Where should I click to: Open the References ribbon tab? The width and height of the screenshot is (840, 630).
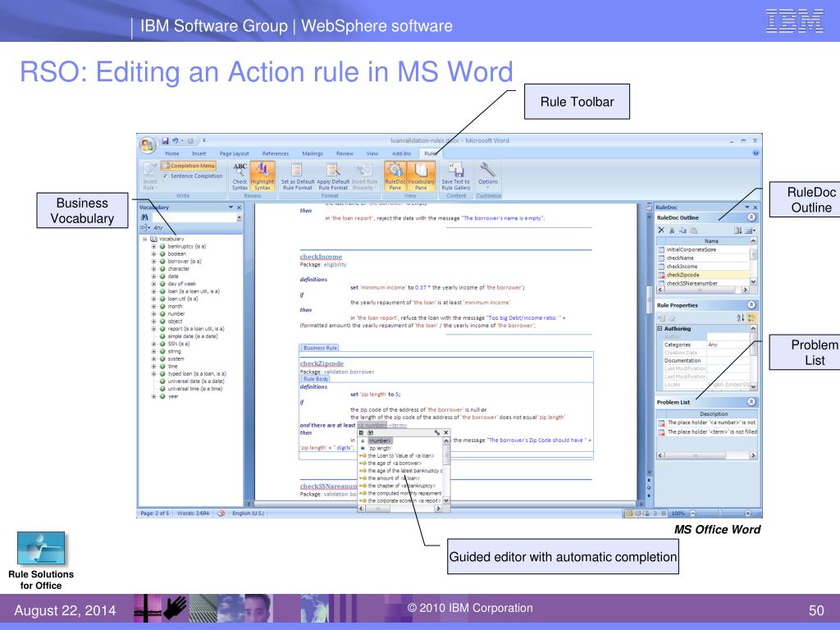276,153
